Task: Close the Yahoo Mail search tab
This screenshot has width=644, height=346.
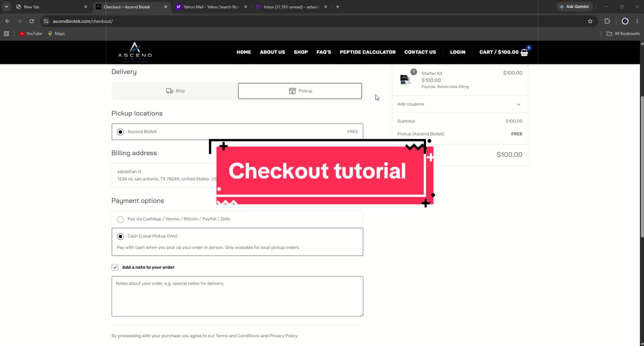Action: 246,7
